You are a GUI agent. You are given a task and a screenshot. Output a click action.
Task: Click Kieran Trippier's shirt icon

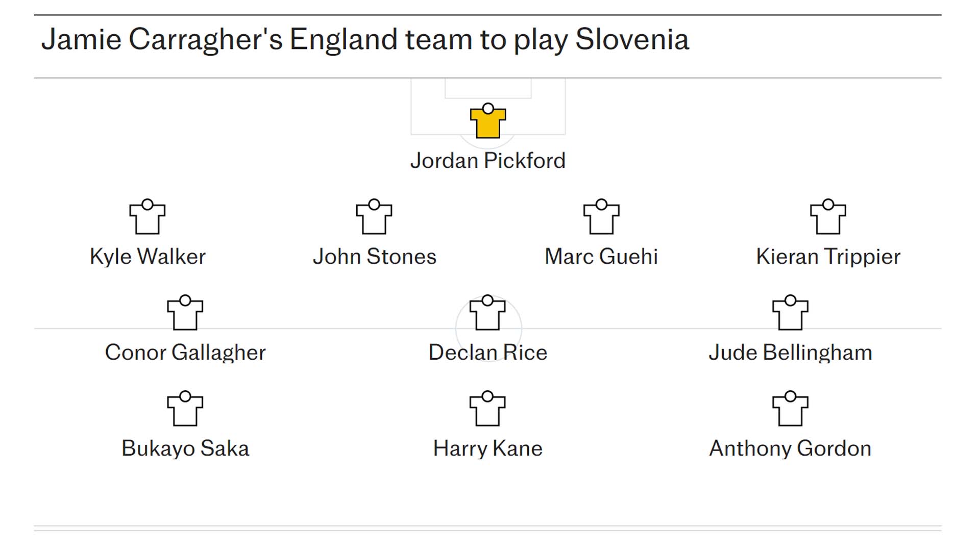coord(828,217)
